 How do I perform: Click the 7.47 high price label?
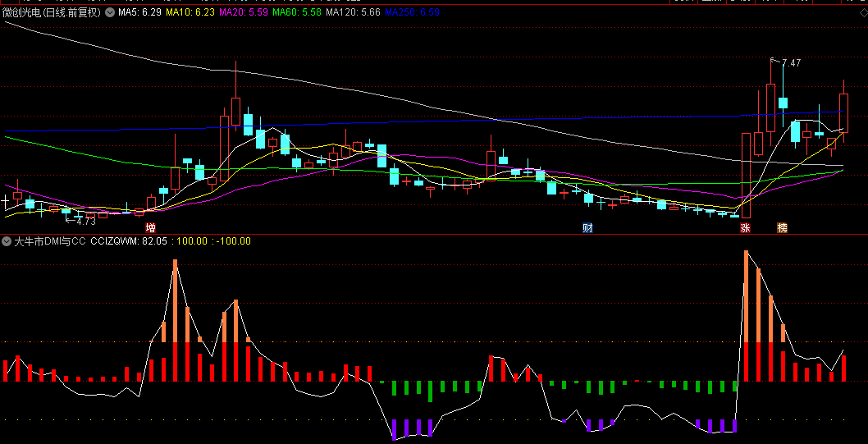click(791, 63)
